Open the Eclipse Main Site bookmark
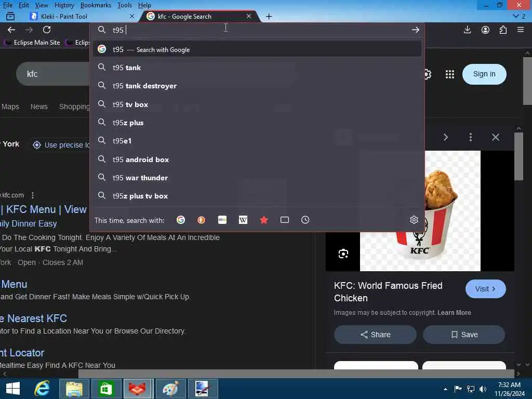 [x=32, y=43]
